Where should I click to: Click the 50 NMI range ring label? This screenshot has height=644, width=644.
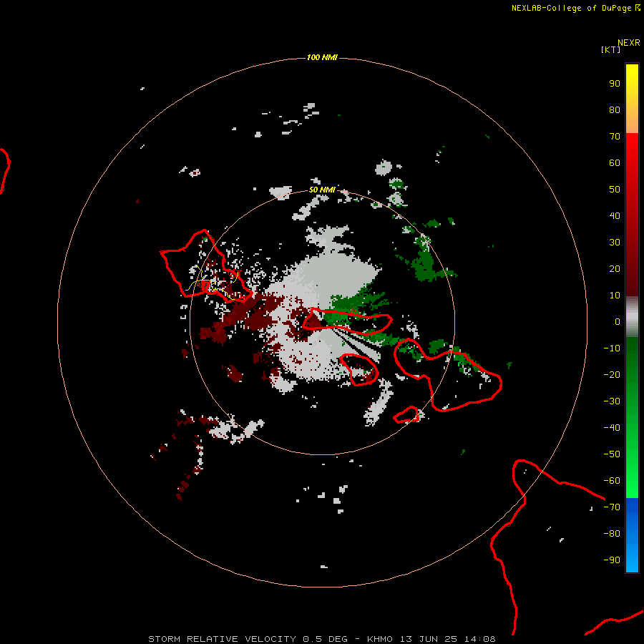point(322,190)
